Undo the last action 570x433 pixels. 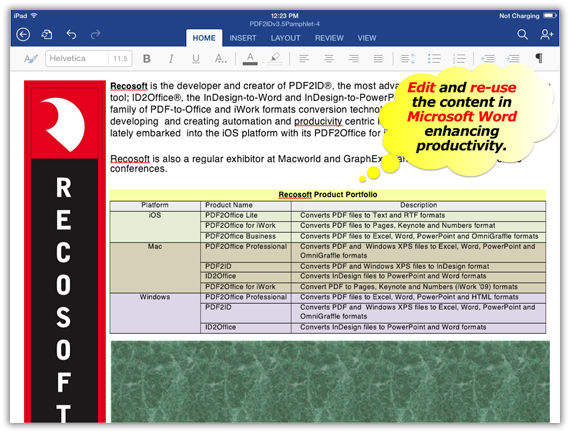coord(71,35)
